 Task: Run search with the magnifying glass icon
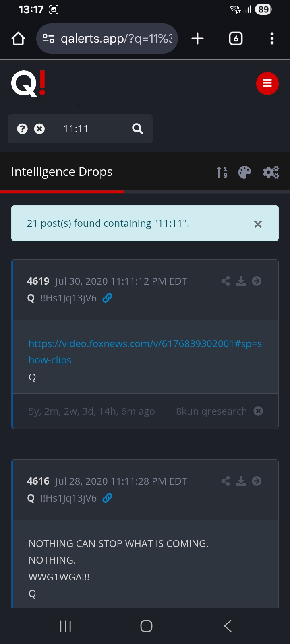pyautogui.click(x=138, y=129)
